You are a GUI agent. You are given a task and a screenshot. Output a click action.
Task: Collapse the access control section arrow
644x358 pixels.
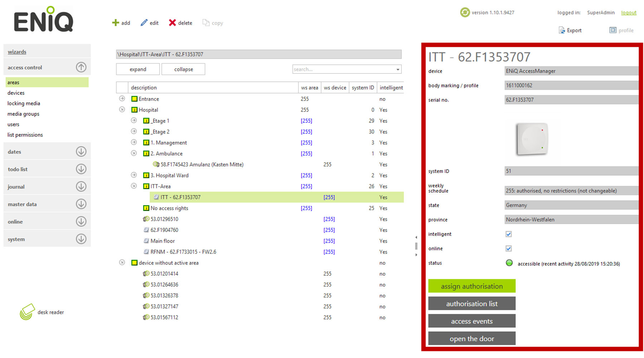(81, 67)
